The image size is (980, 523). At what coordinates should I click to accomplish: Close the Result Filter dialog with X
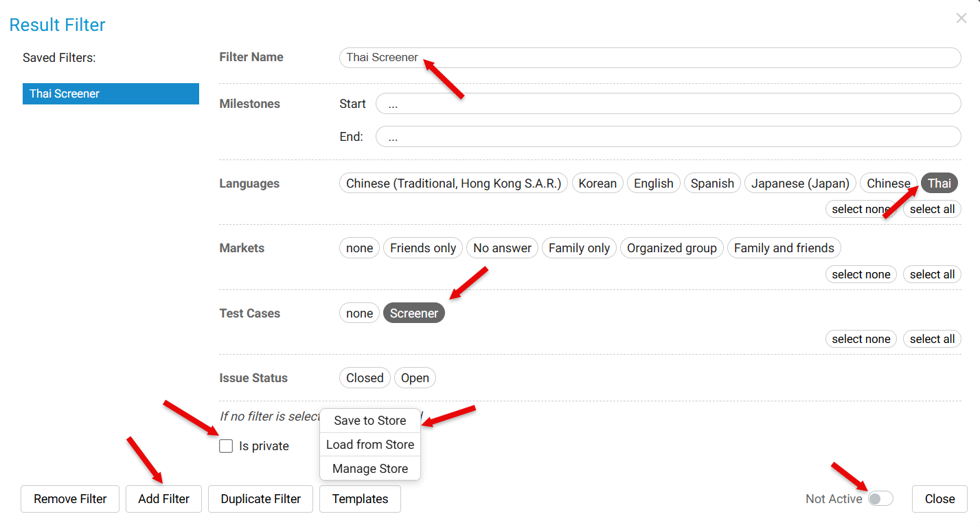click(961, 19)
